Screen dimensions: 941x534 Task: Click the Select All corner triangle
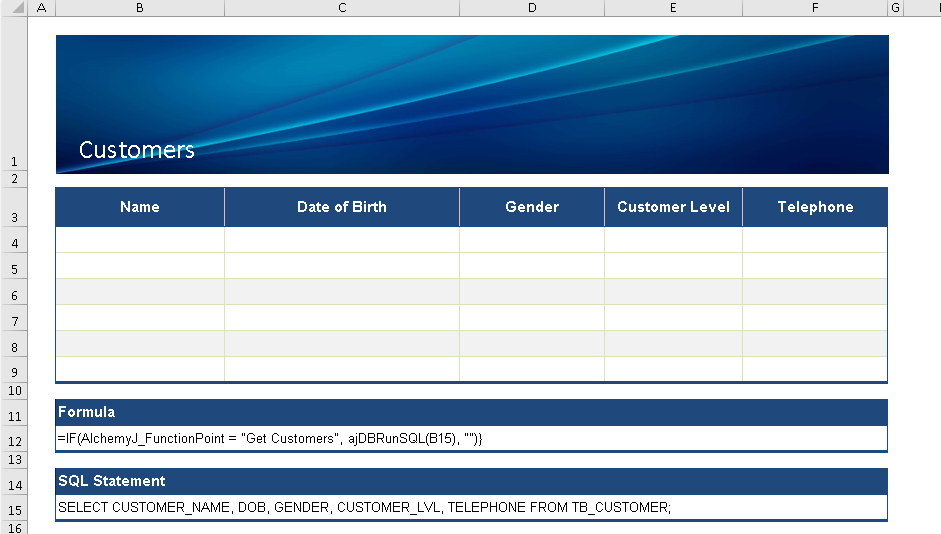tap(14, 8)
